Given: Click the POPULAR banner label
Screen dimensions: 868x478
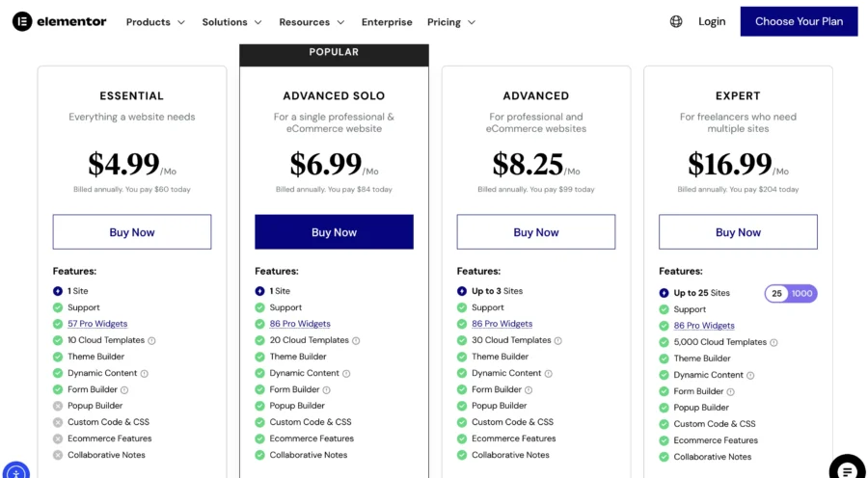Looking at the screenshot, I should click(334, 52).
